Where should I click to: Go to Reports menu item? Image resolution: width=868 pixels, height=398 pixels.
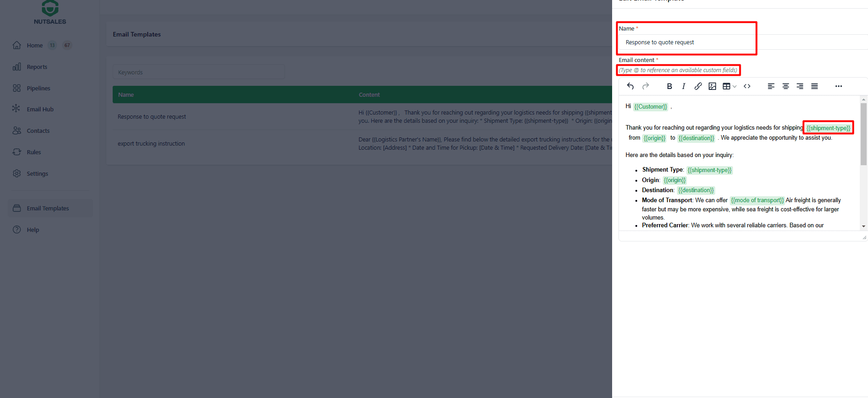tap(37, 67)
